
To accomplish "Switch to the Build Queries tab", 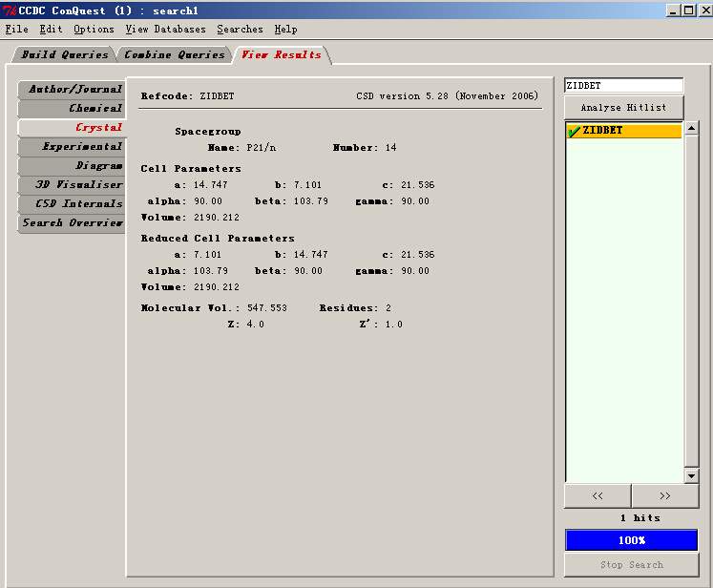I will coord(65,55).
